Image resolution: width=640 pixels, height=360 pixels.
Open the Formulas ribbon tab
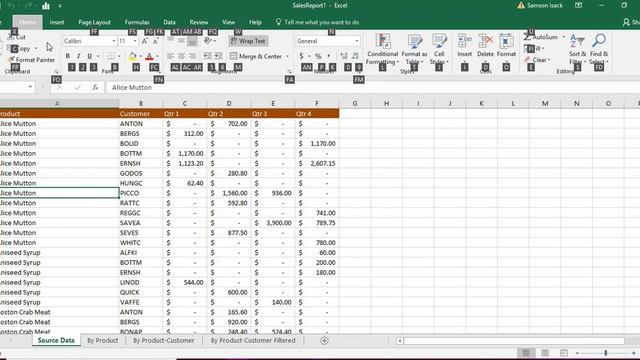tap(137, 22)
